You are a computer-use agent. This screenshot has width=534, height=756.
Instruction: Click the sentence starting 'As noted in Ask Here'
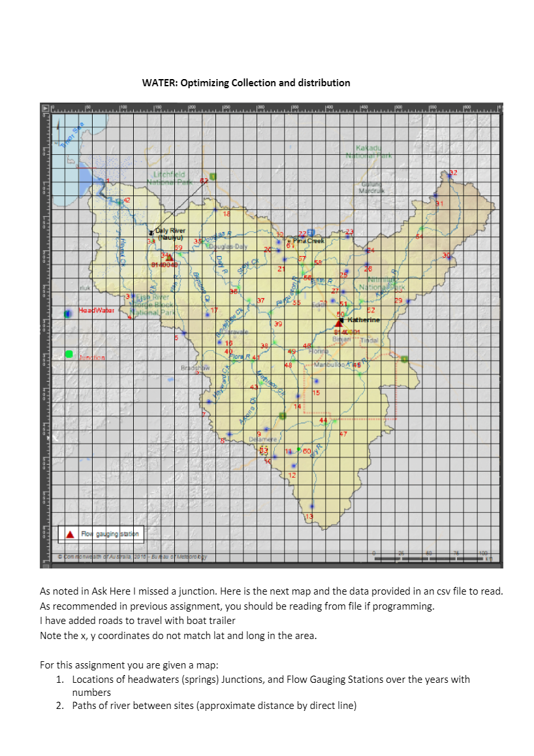(272, 591)
